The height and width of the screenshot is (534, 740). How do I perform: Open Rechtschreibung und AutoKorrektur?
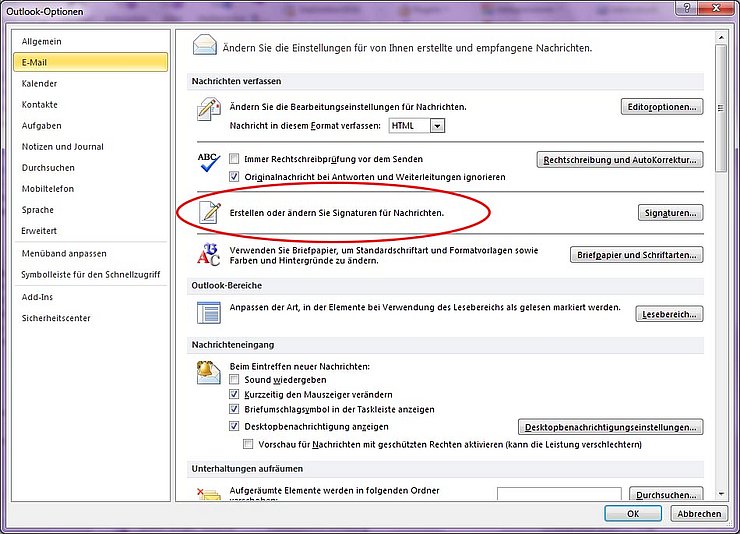pyautogui.click(x=620, y=159)
